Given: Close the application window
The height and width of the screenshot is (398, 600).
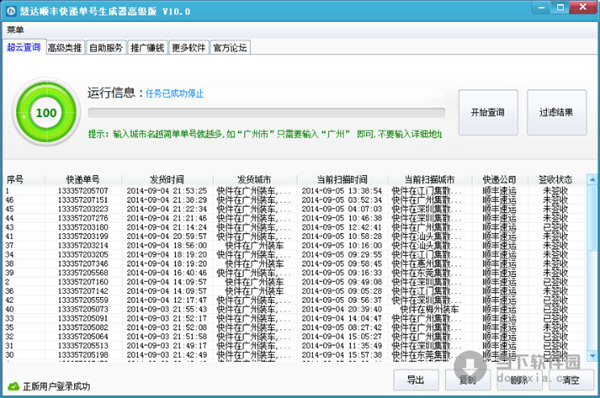Looking at the screenshot, I should tap(583, 7).
